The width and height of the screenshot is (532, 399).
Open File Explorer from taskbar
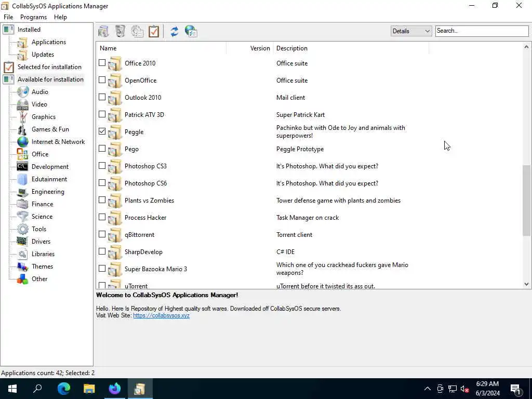click(x=89, y=389)
